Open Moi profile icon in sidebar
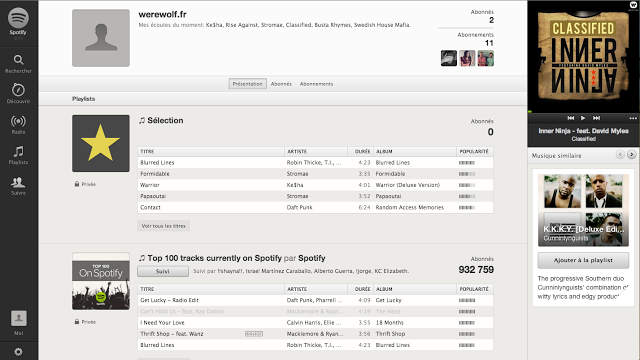This screenshot has height=360, width=640. [19, 322]
